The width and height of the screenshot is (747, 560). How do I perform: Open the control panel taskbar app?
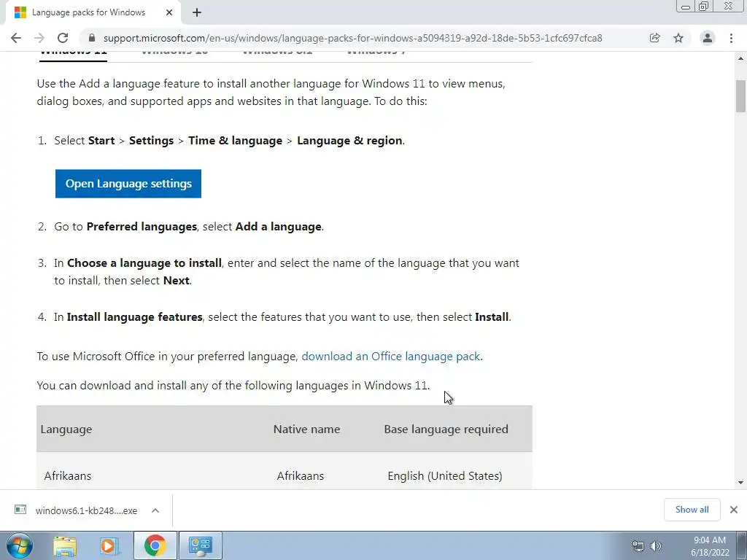click(x=200, y=545)
